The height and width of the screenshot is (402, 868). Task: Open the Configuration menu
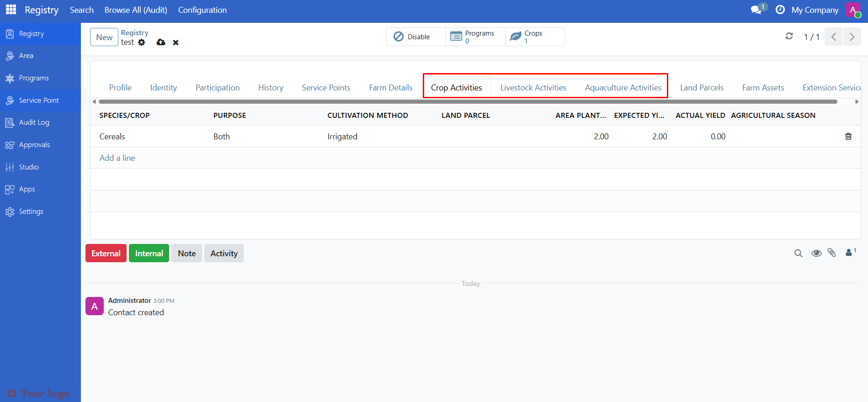[202, 10]
